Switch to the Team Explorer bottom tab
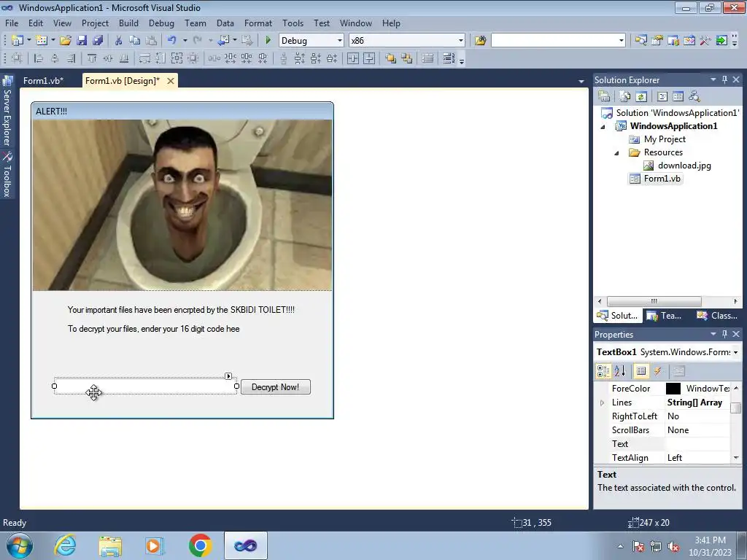This screenshot has height=560, width=747. [x=665, y=315]
